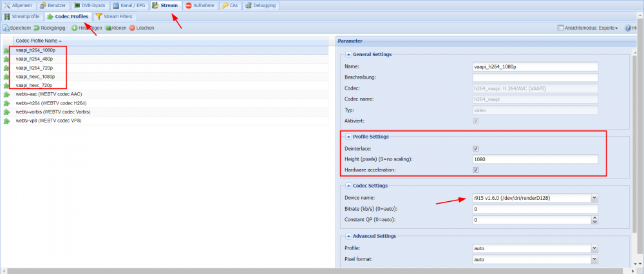Click the Beschreibung input field
This screenshot has width=644, height=274.
[x=535, y=77]
